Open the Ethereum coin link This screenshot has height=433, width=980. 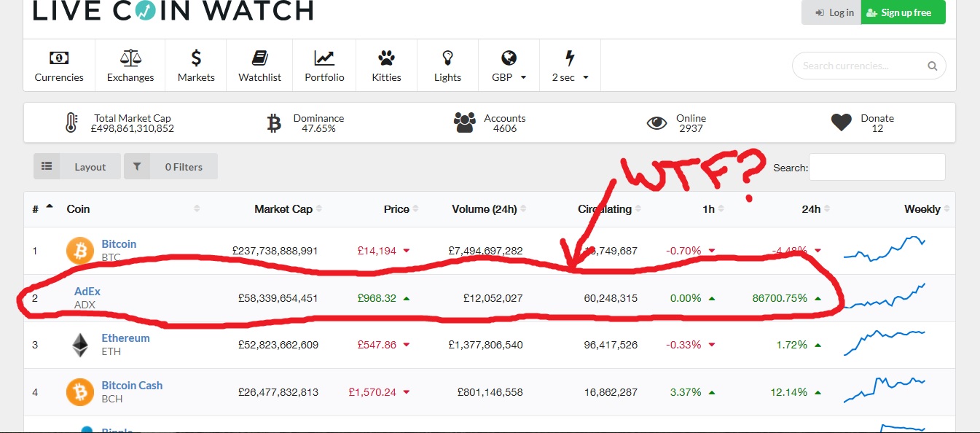tap(125, 338)
